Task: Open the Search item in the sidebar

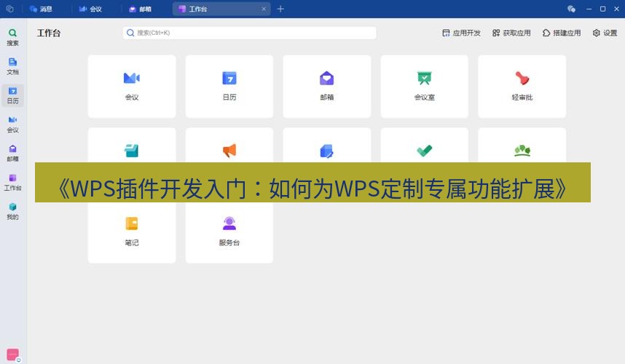Action: point(13,37)
